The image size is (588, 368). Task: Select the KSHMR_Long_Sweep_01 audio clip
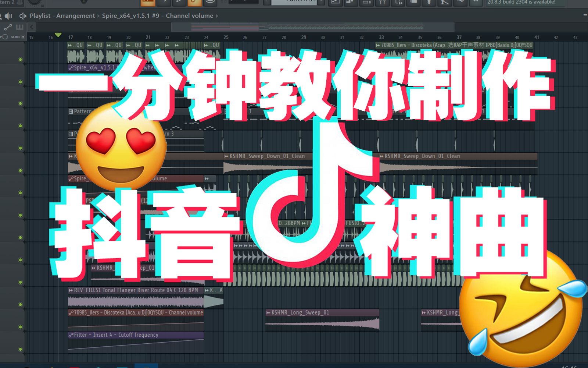pos(322,320)
